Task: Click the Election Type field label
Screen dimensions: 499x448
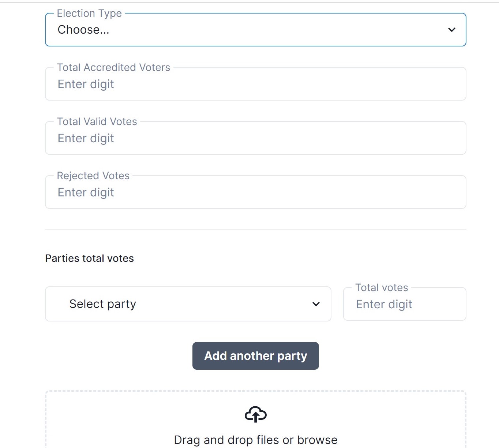Action: (89, 14)
